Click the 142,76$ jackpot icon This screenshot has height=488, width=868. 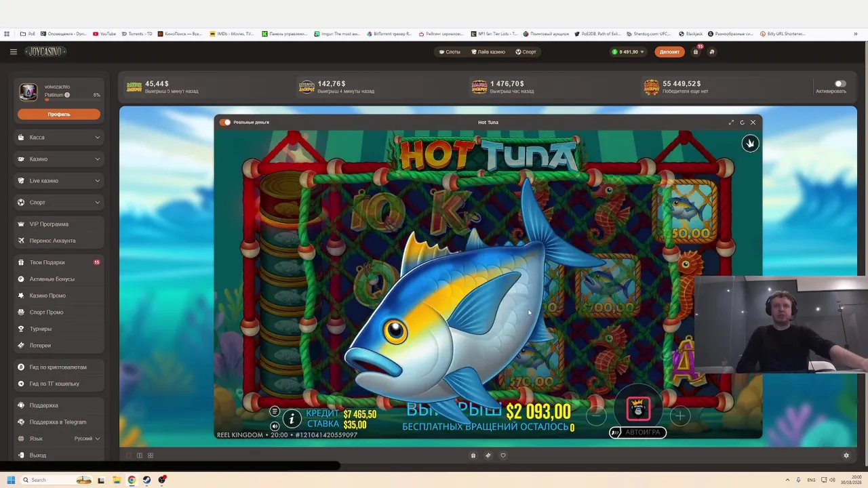[307, 87]
